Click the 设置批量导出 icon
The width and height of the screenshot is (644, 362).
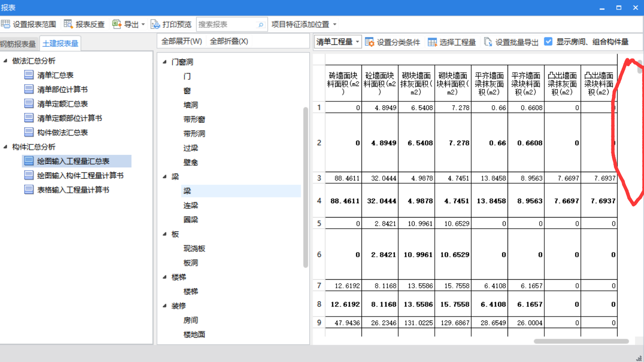point(488,42)
